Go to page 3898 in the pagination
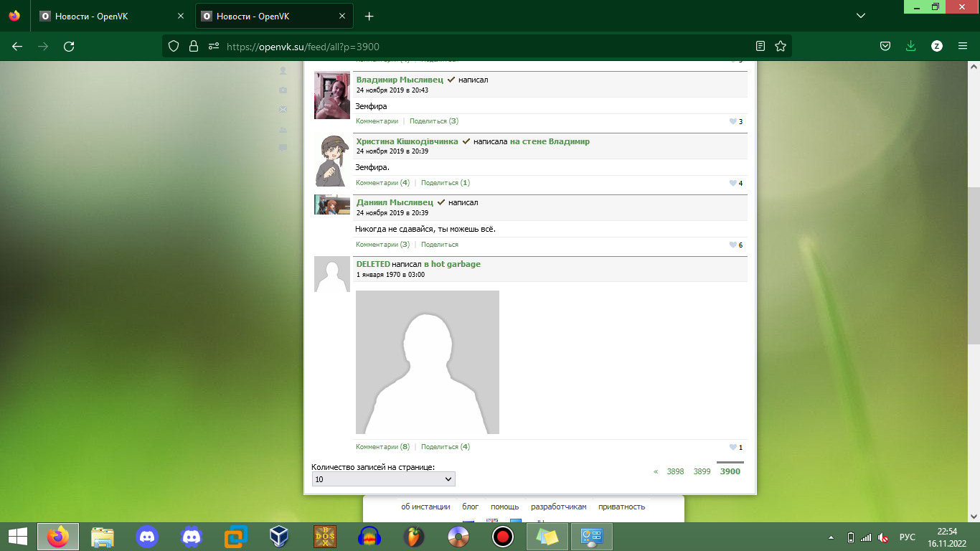 (675, 471)
